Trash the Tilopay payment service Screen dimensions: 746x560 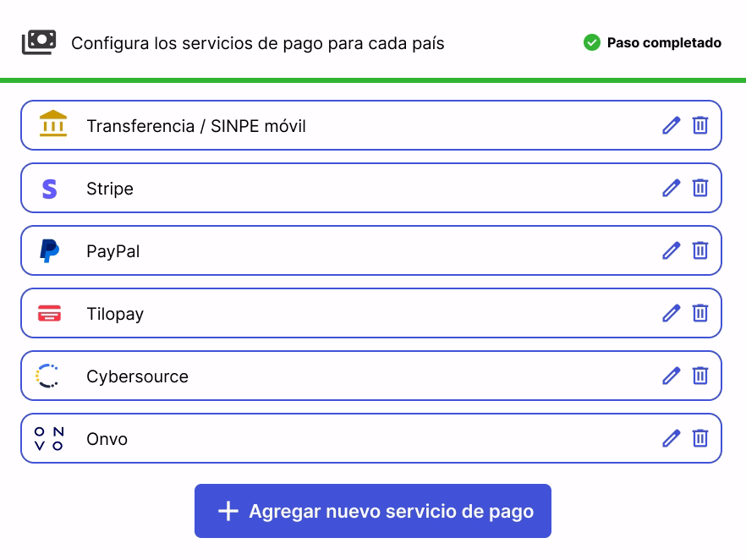(x=700, y=313)
